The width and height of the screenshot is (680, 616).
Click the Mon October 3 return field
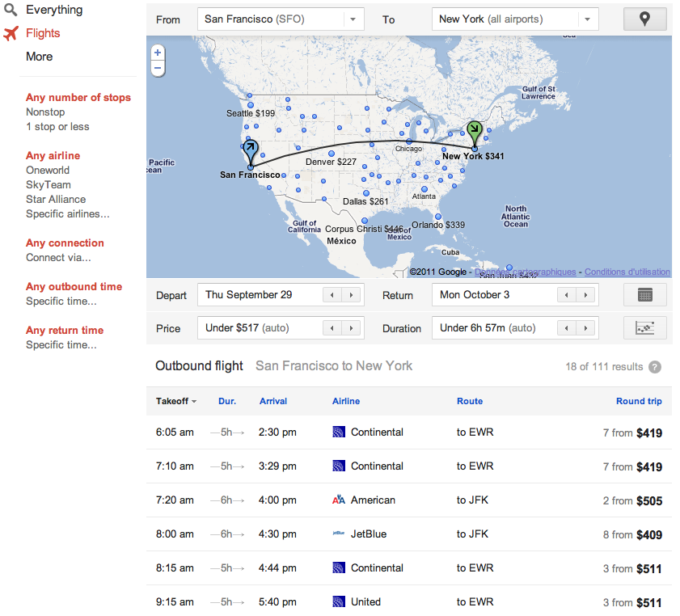(515, 295)
